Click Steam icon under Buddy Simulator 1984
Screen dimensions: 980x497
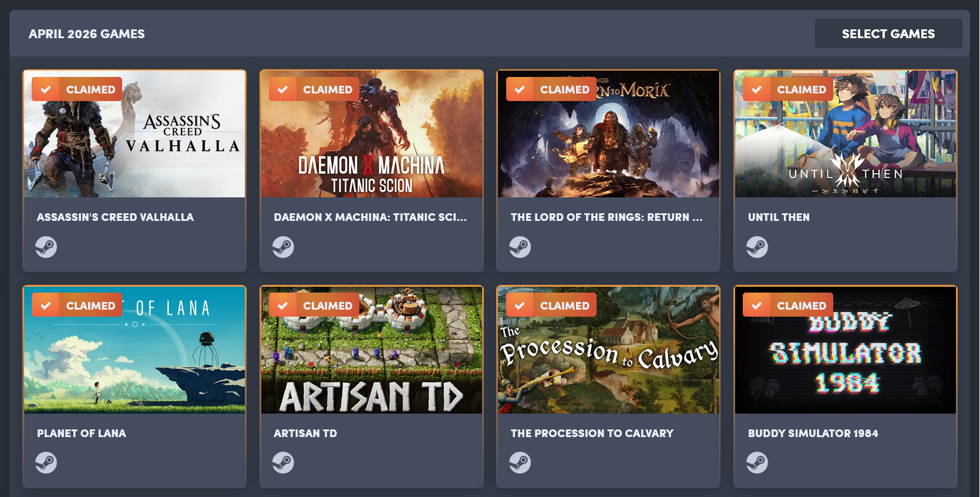[x=757, y=463]
